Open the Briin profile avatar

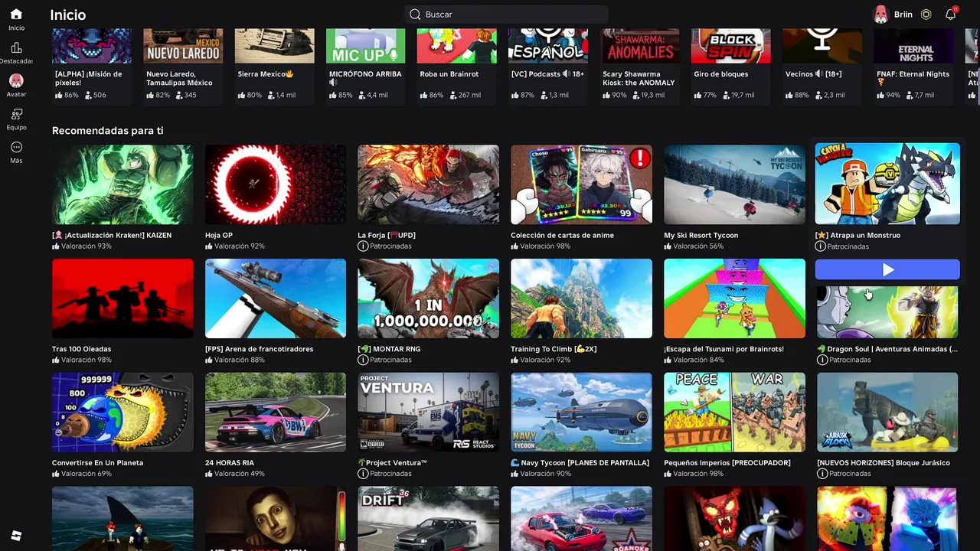coord(880,15)
